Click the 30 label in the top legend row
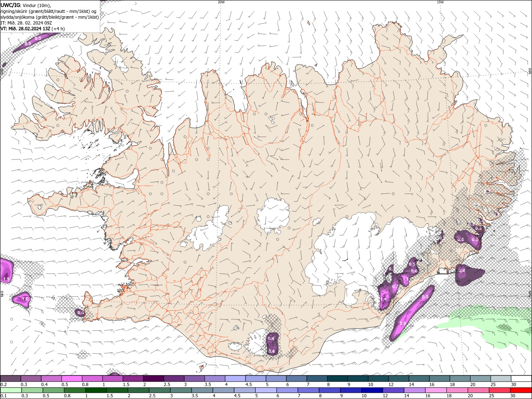The image size is (532, 399). coord(514,384)
